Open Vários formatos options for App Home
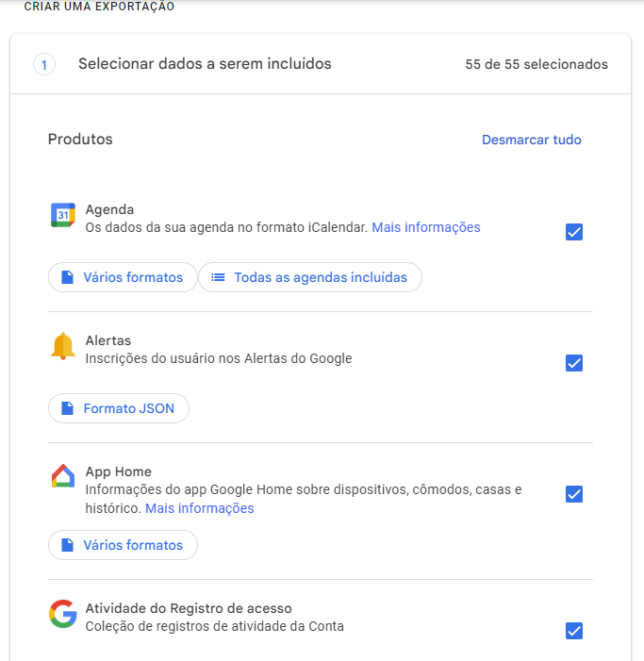This screenshot has width=644, height=661. (x=123, y=545)
